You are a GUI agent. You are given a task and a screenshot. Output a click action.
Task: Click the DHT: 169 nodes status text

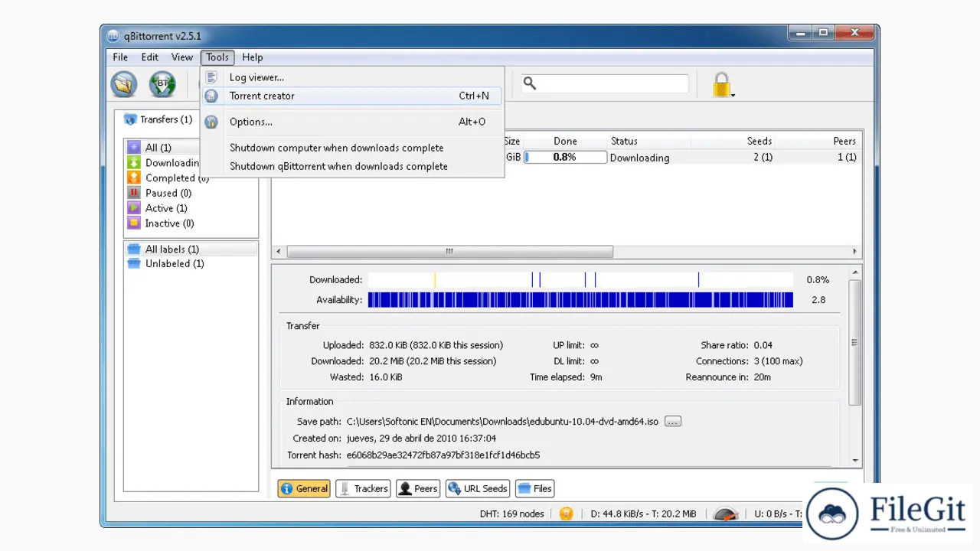point(511,514)
